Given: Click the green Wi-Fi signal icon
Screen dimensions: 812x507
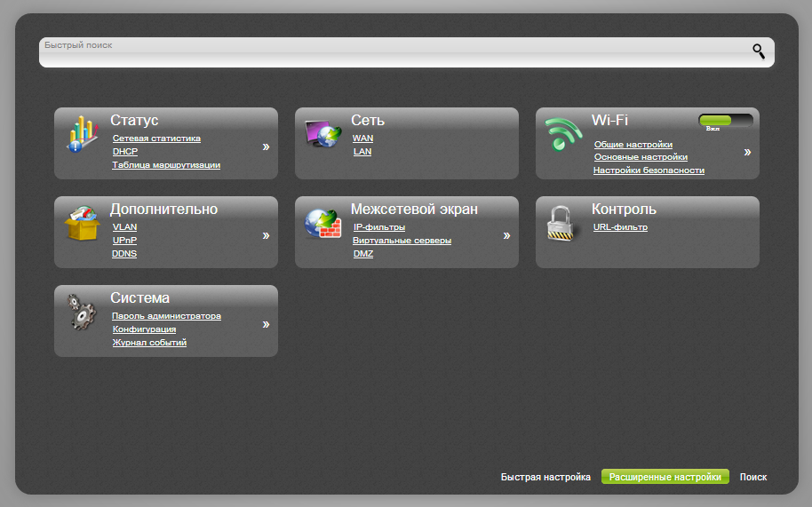Looking at the screenshot, I should click(x=563, y=135).
